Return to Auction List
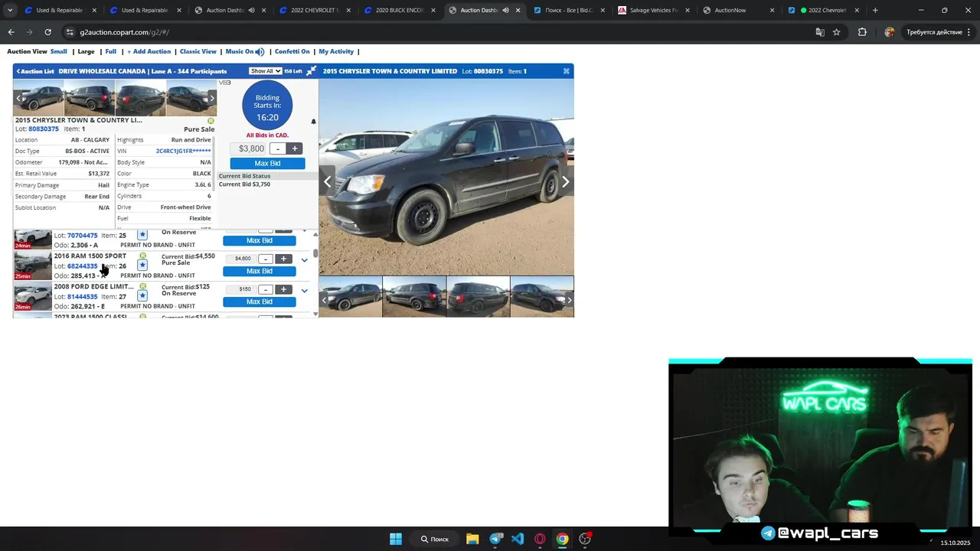 tap(35, 71)
